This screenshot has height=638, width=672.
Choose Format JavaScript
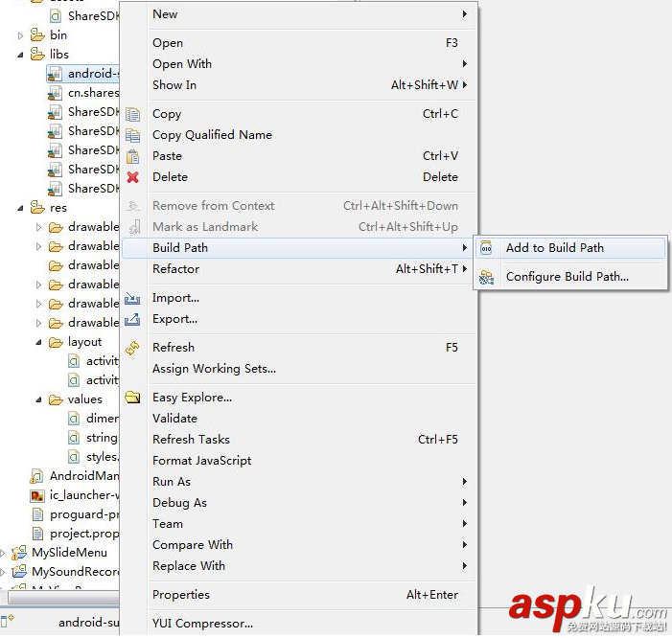[x=300, y=461]
